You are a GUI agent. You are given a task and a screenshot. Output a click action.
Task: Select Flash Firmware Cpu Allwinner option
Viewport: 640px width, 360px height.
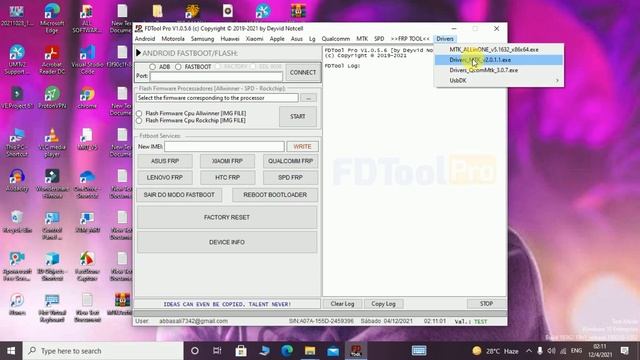coord(139,113)
